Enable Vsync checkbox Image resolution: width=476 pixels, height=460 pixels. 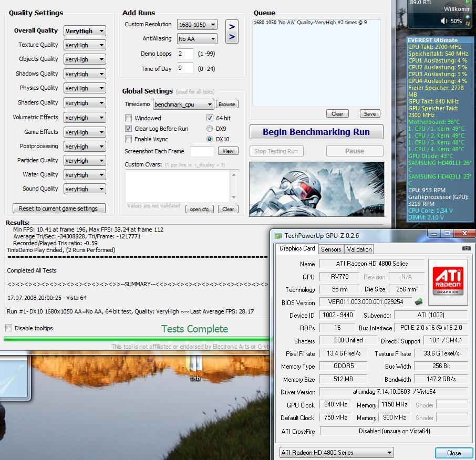128,139
